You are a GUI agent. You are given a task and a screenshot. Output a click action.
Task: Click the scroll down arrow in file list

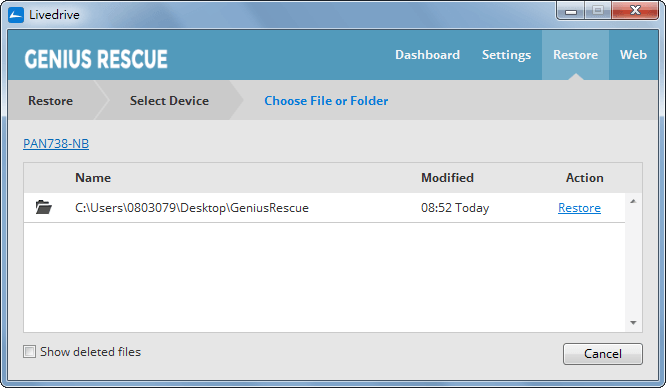(633, 323)
